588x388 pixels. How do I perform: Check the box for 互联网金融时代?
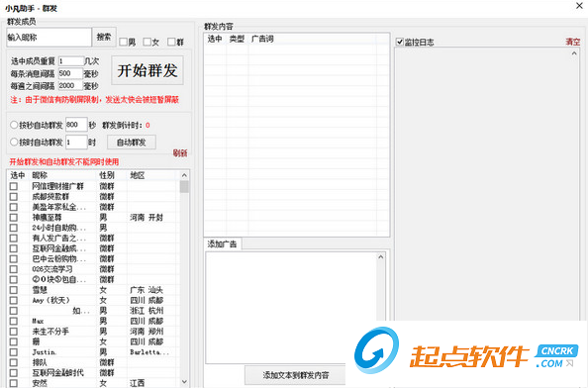14,373
